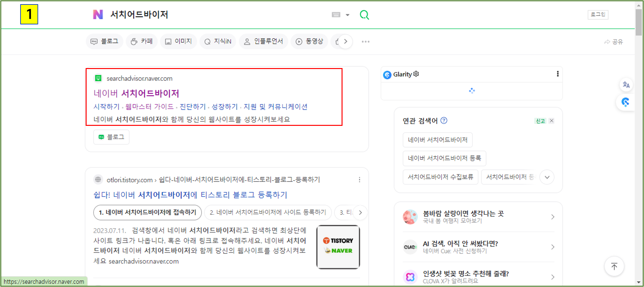This screenshot has height=287, width=644.
Task: Click the 공유 share button
Action: point(614,42)
